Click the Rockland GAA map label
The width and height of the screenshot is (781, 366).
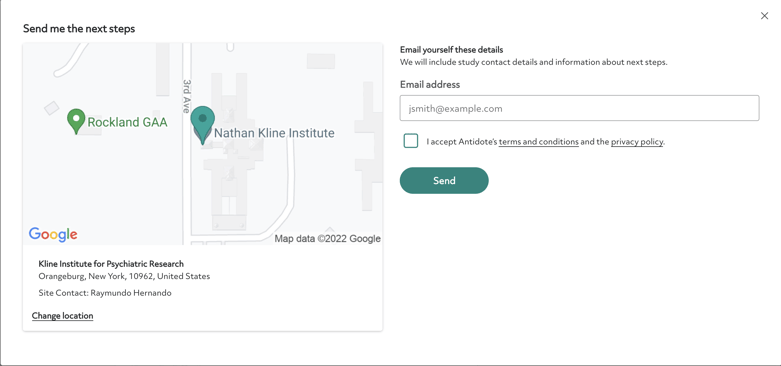(x=128, y=122)
